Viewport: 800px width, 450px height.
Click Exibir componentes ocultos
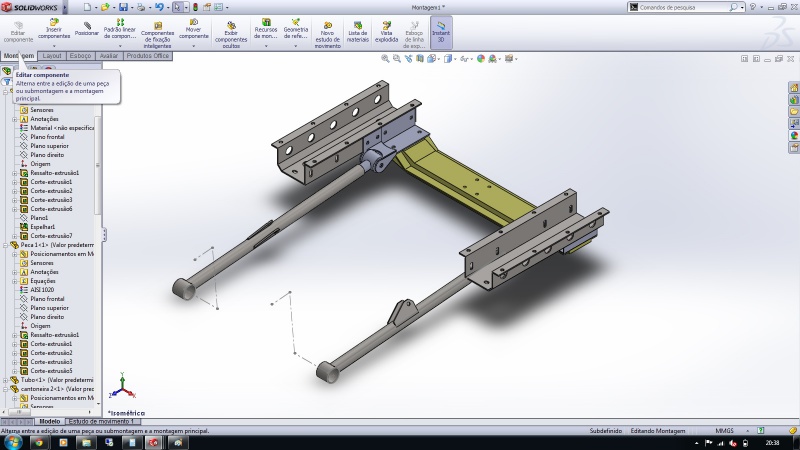(231, 35)
